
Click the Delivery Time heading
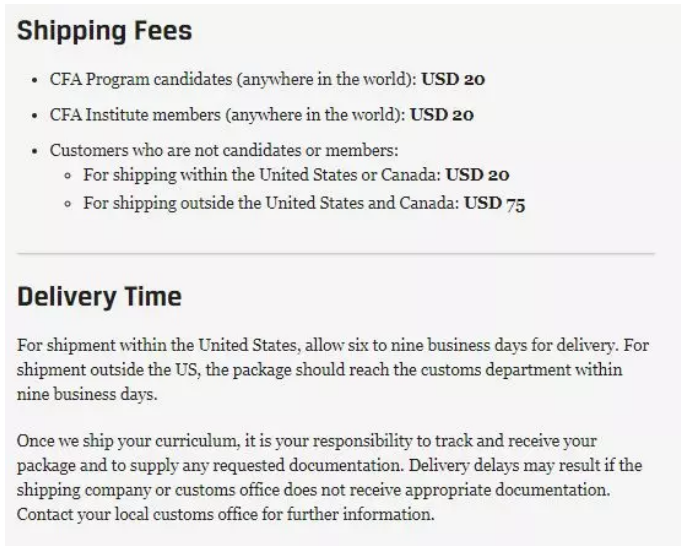click(x=99, y=297)
